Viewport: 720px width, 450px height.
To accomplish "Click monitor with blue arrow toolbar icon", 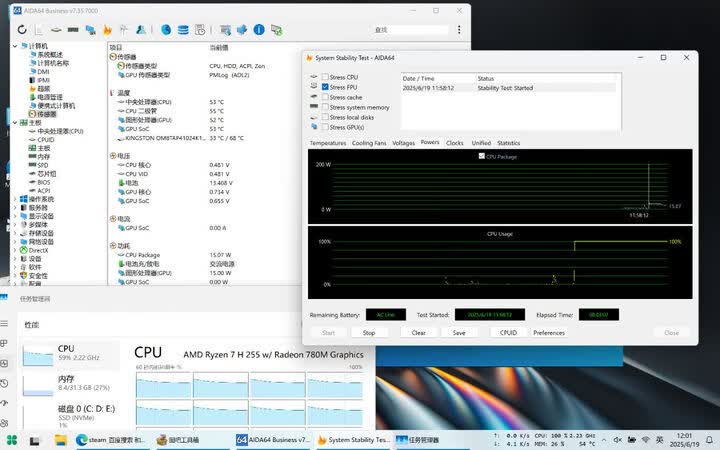I will click(225, 30).
